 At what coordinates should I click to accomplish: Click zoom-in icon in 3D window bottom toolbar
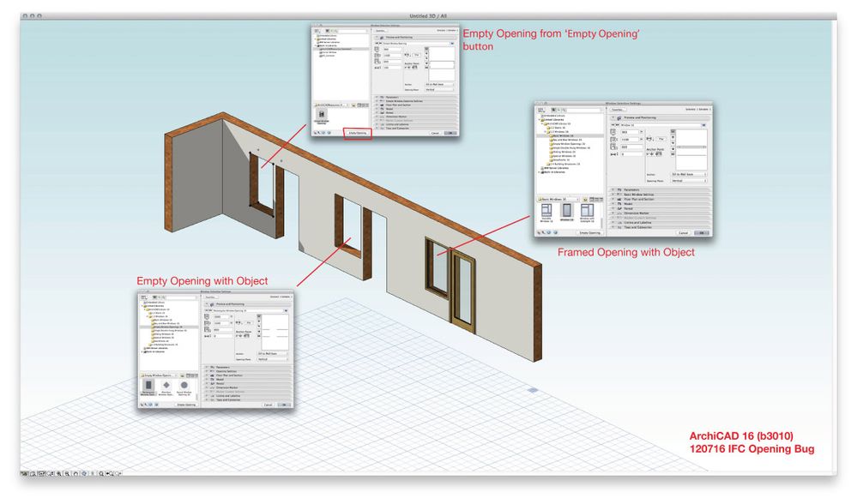59,473
